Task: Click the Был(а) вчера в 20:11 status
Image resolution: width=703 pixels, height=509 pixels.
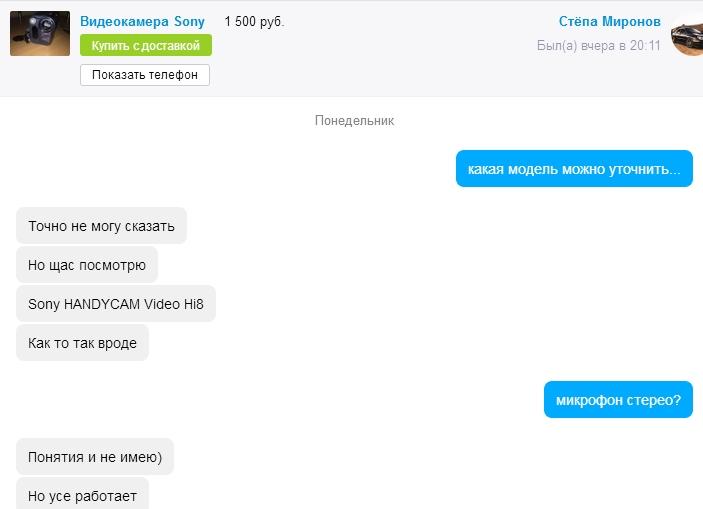Action: pyautogui.click(x=599, y=45)
